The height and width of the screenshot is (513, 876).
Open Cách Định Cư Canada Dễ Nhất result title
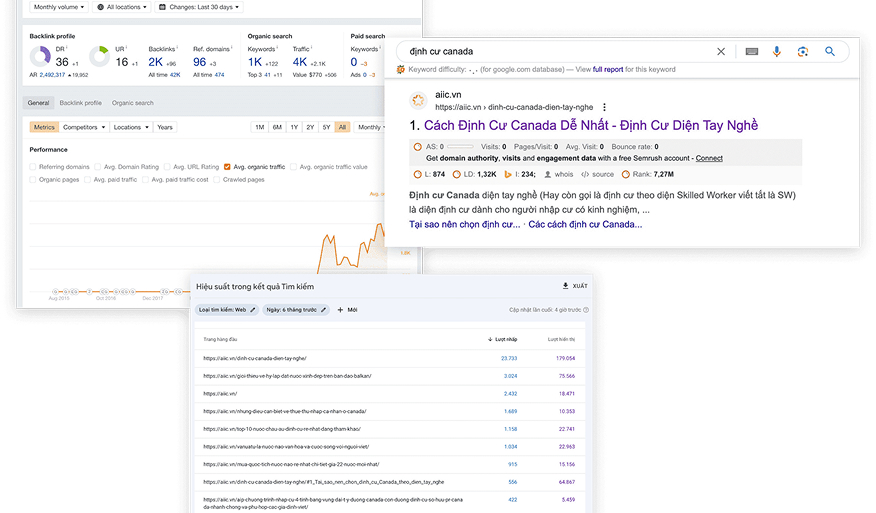coord(591,125)
